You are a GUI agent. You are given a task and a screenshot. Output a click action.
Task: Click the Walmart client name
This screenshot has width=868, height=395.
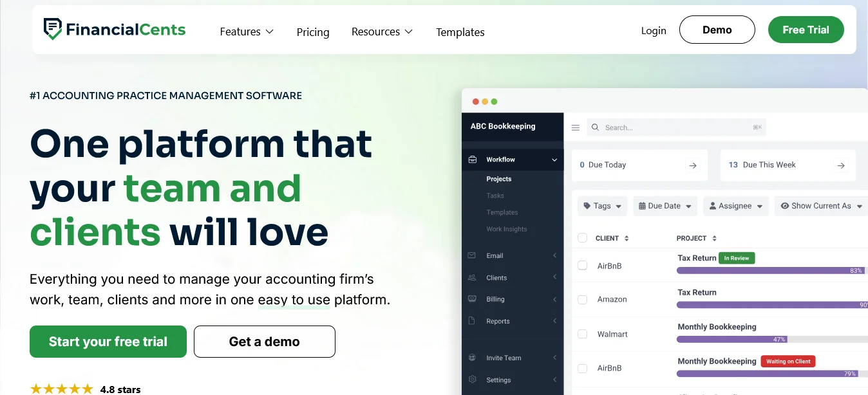click(x=612, y=334)
